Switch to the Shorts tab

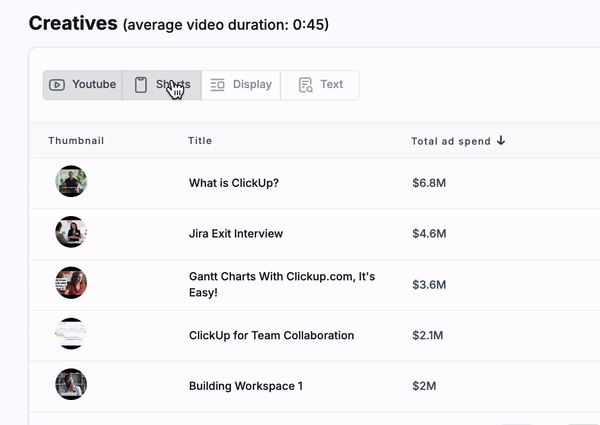click(162, 85)
